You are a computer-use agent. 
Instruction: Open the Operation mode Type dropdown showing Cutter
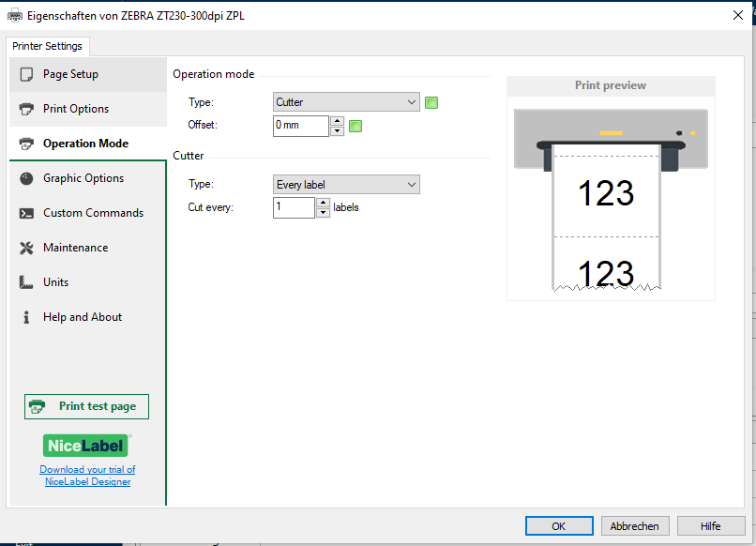click(346, 102)
